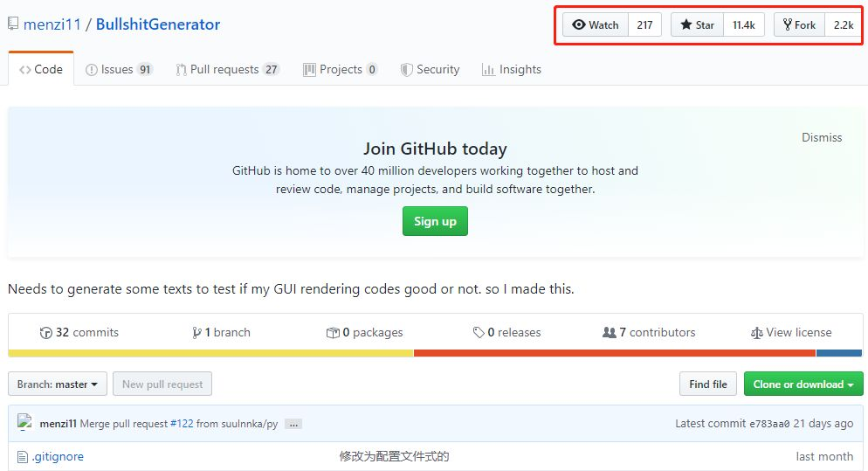Click the releases tag icon
This screenshot has height=471, width=868.
pos(479,333)
